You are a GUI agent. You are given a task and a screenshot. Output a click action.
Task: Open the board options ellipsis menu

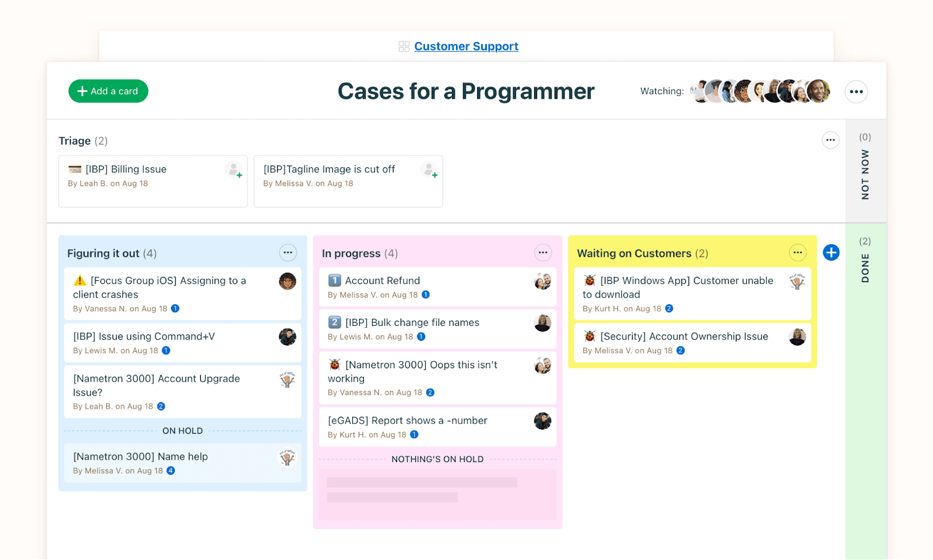pos(856,91)
